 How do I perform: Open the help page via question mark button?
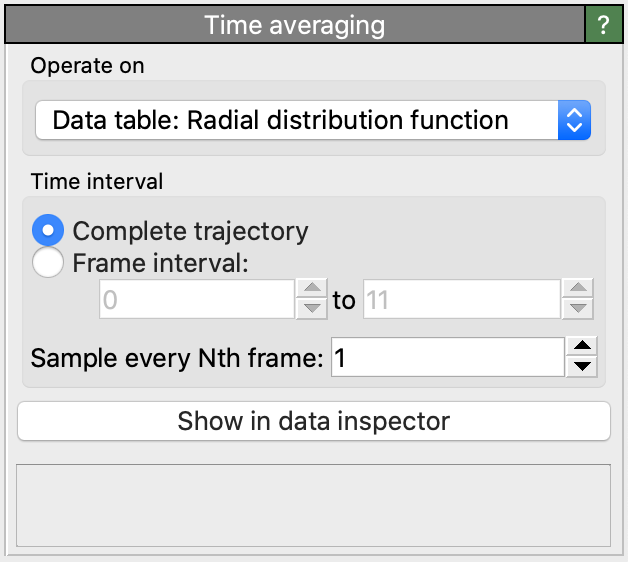click(x=603, y=25)
